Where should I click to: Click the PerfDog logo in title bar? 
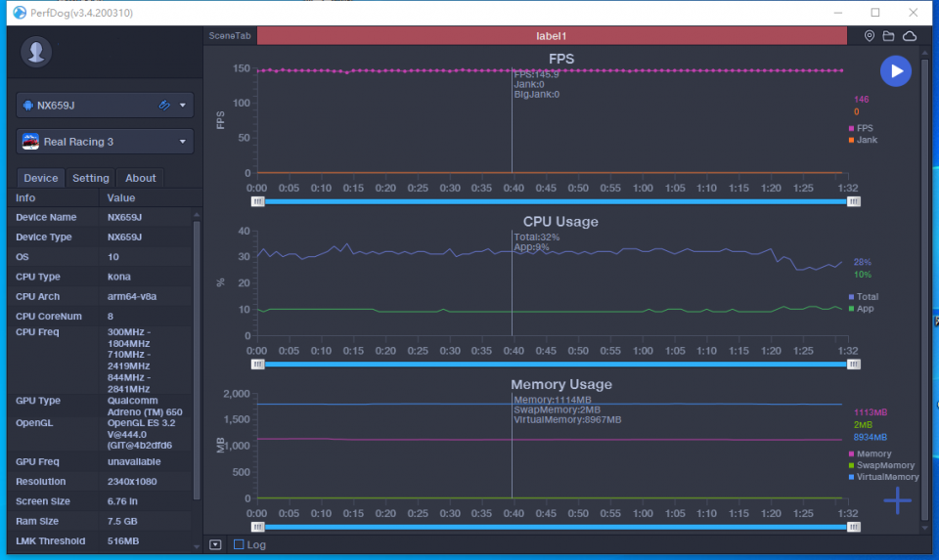point(20,13)
